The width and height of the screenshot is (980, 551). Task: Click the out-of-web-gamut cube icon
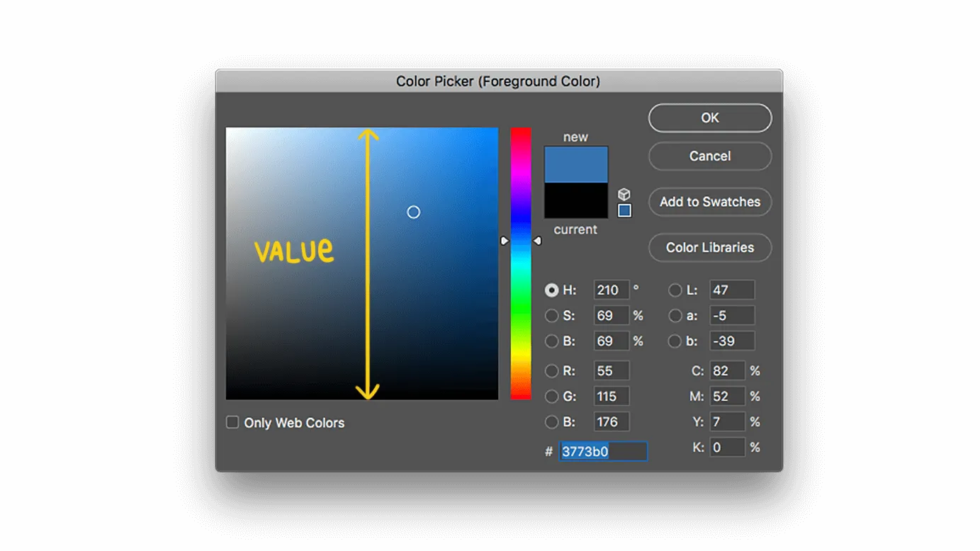click(624, 193)
